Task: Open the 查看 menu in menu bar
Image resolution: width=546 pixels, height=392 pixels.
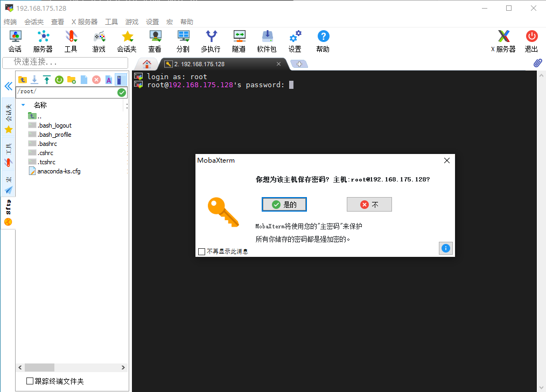Action: pos(58,22)
